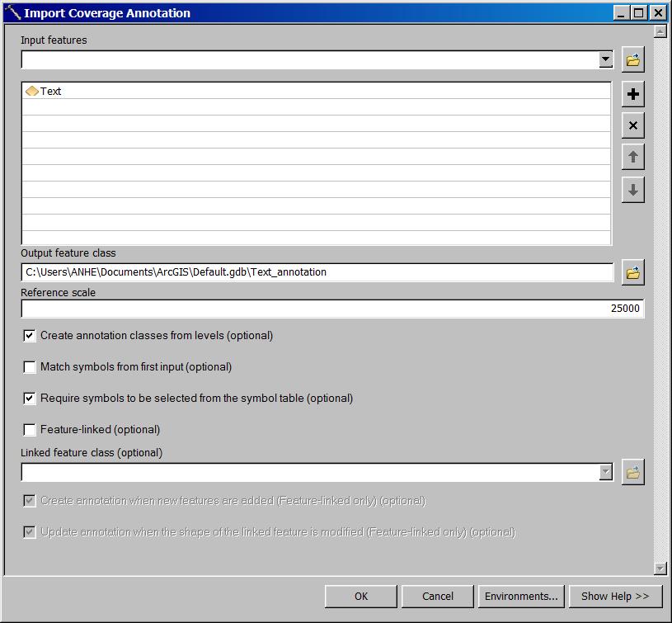Close the Import Coverage Annotation dialog

pos(658,13)
